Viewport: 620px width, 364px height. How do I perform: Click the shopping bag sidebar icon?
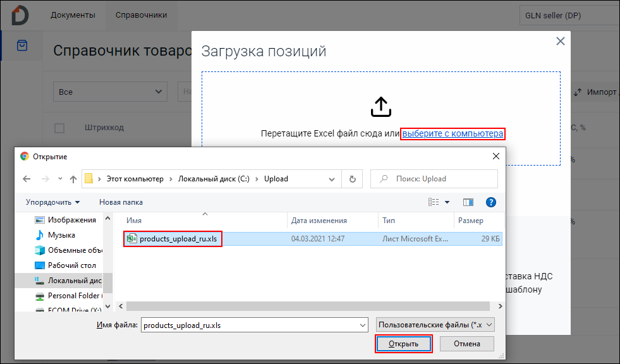coord(22,45)
